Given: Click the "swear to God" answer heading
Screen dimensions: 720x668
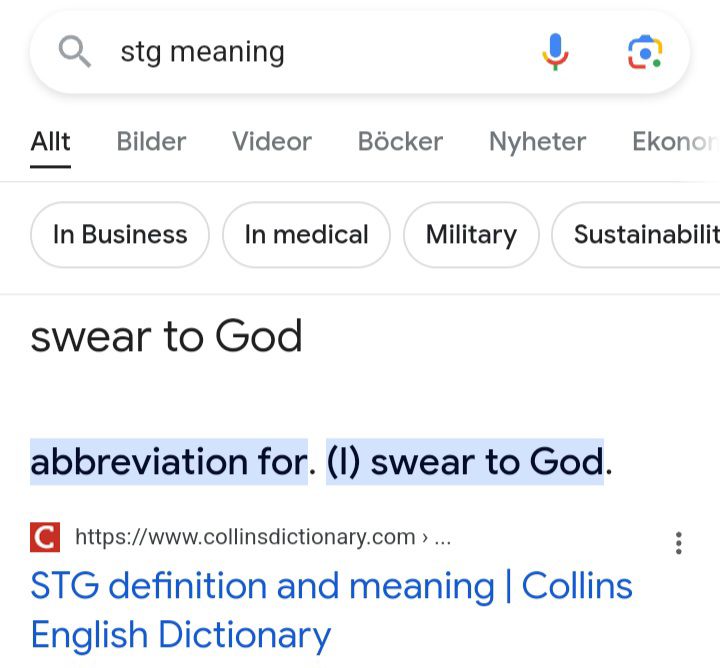Looking at the screenshot, I should coord(166,337).
